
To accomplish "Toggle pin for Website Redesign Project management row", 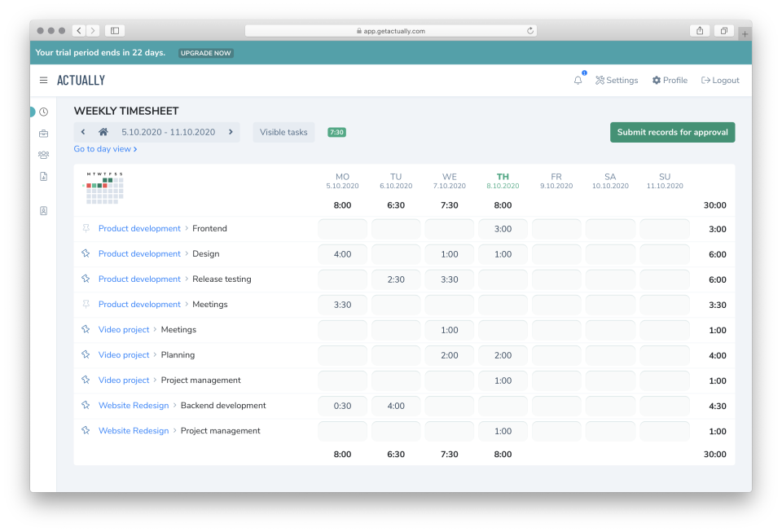I will tap(86, 431).
